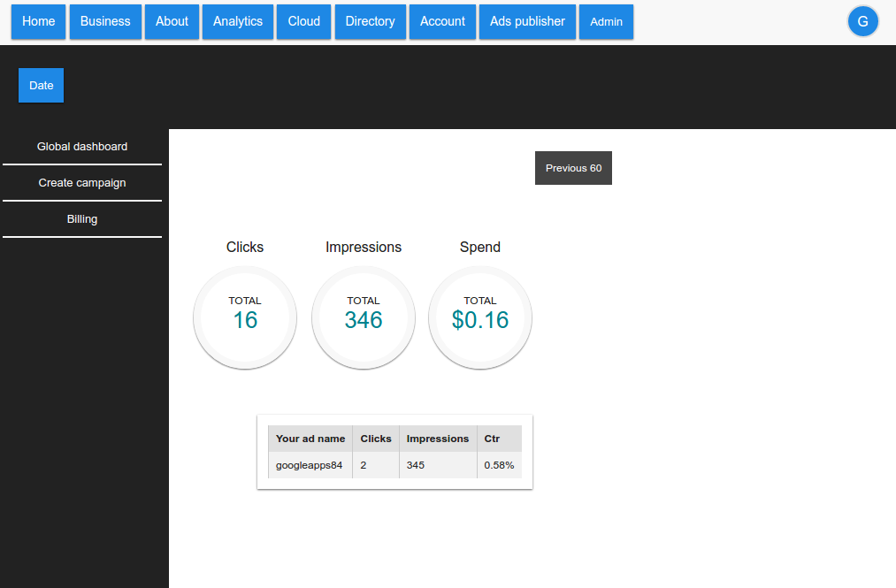The image size is (896, 588).
Task: Open the Account page
Action: [x=442, y=22]
